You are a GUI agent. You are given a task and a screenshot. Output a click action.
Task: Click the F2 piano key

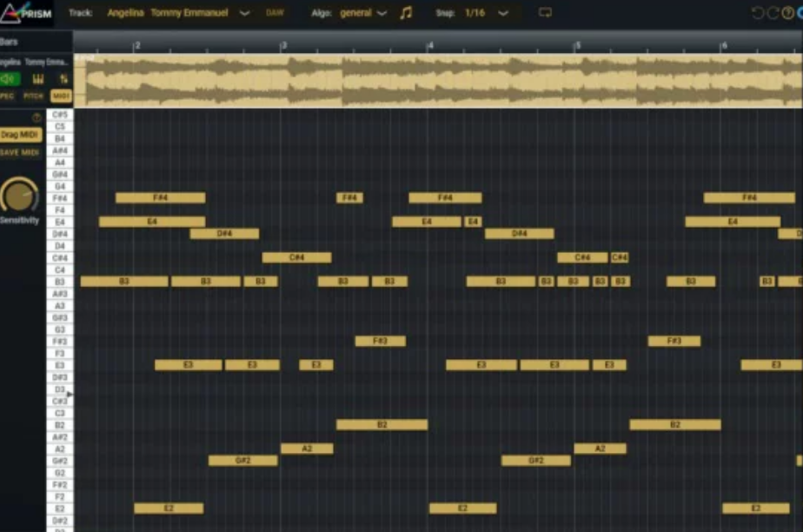coord(60,496)
